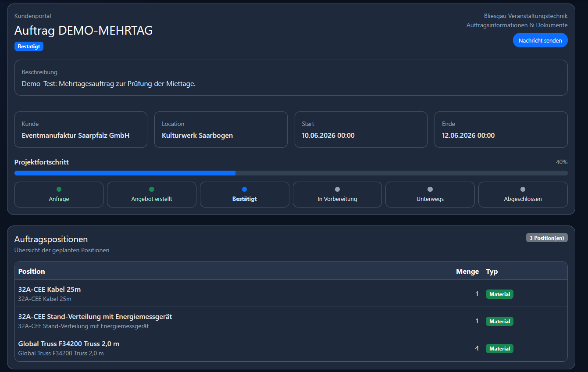Click the 40% progress value
This screenshot has height=372, width=588.
[x=562, y=162]
